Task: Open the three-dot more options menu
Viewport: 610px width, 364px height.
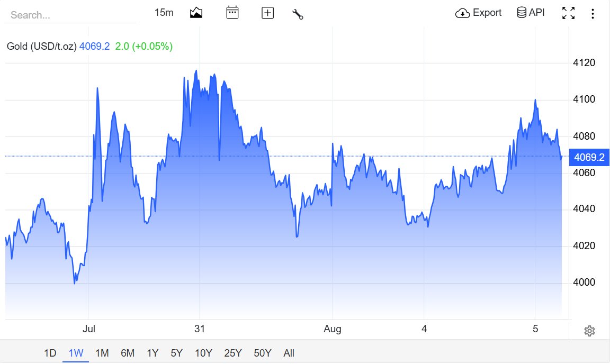Action: 593,14
